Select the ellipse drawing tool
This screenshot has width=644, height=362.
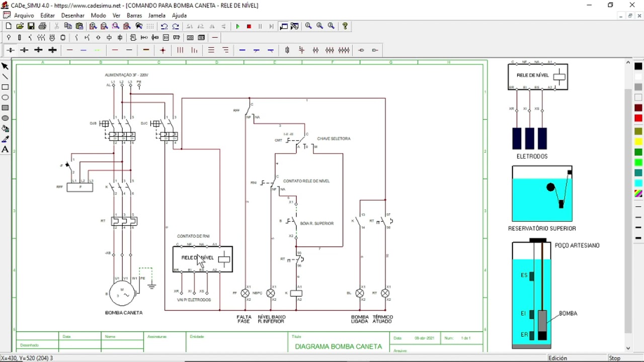pos(6,98)
